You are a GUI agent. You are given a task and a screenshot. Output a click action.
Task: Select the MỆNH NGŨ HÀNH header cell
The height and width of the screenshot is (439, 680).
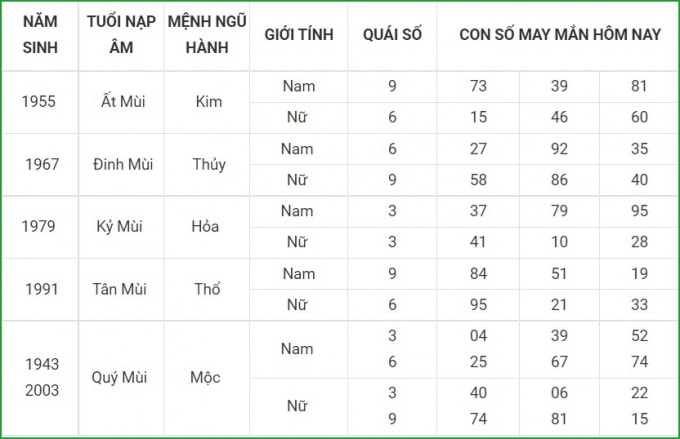(x=207, y=35)
